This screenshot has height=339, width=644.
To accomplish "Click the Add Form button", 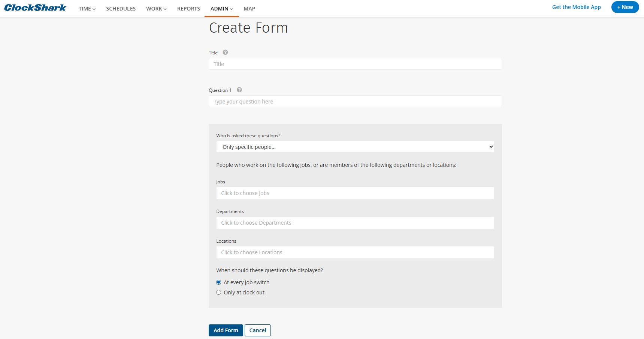I will [x=226, y=330].
